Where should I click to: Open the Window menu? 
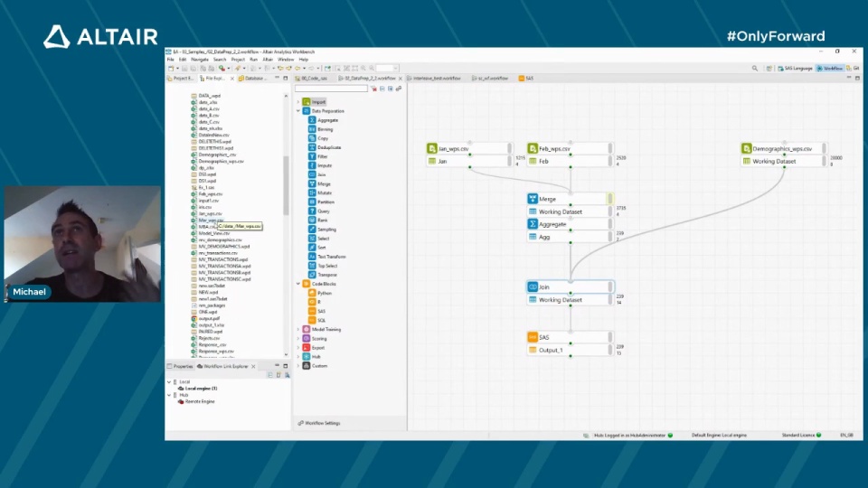tap(286, 60)
